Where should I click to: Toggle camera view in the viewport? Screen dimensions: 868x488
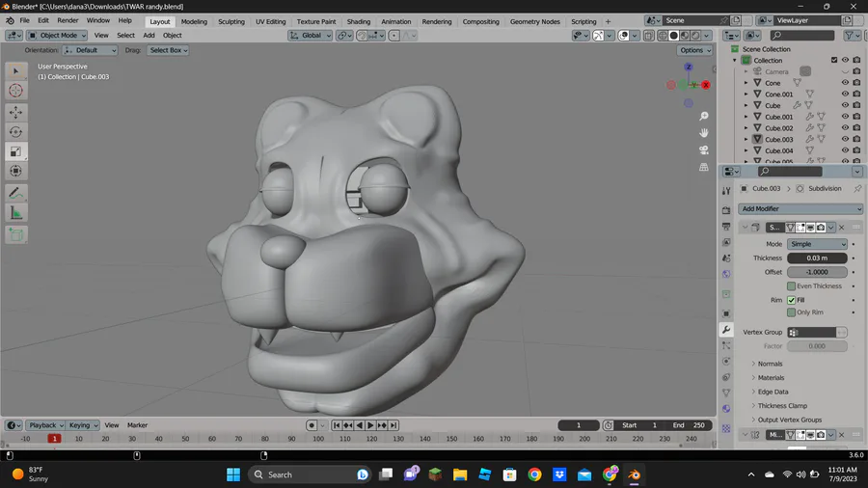[x=704, y=149]
